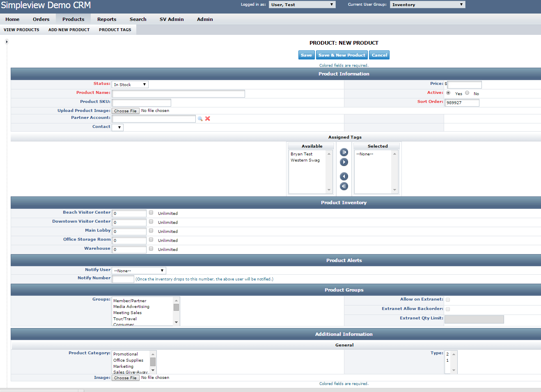Enable Extranet Allow Backorder checkbox
The image size is (541, 392).
(x=448, y=309)
